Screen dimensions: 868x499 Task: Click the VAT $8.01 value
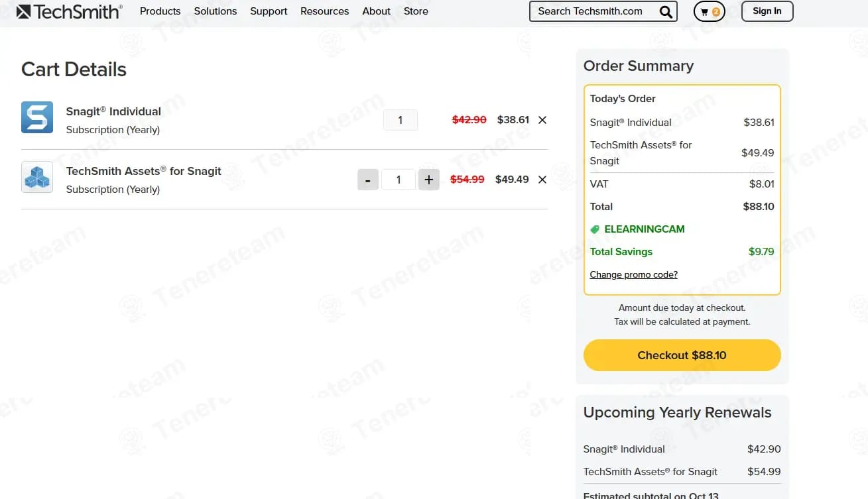coord(762,184)
